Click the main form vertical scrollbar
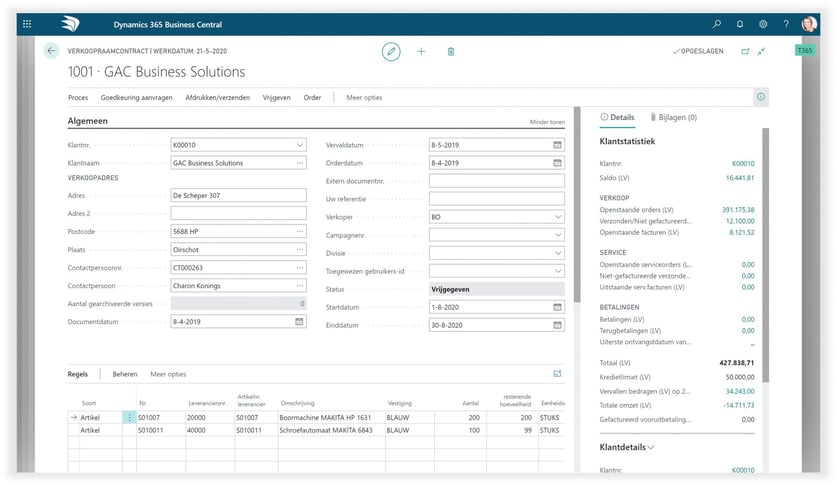The image size is (837, 486). pyautogui.click(x=577, y=205)
